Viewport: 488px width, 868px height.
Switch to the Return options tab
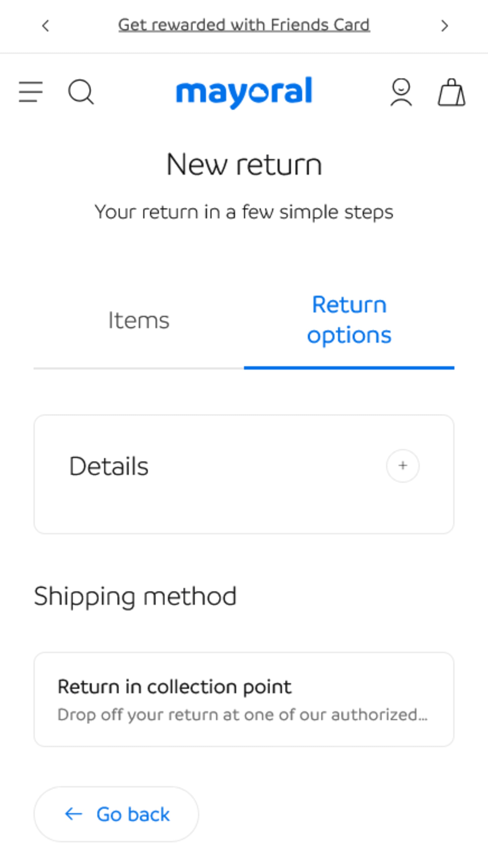coord(349,319)
